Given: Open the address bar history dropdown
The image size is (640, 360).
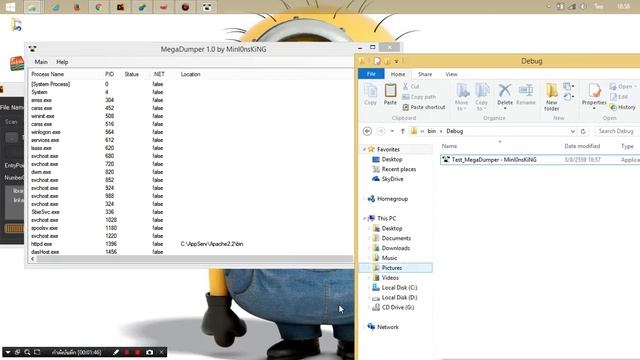Looking at the screenshot, I should click(572, 131).
